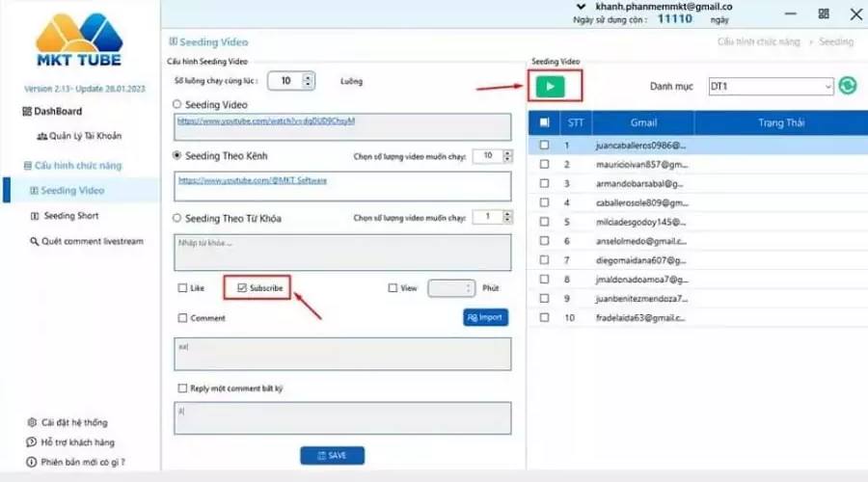This screenshot has height=482, width=868.
Task: Click the Cấu hình chức năng breadcrumb
Action: tap(758, 41)
